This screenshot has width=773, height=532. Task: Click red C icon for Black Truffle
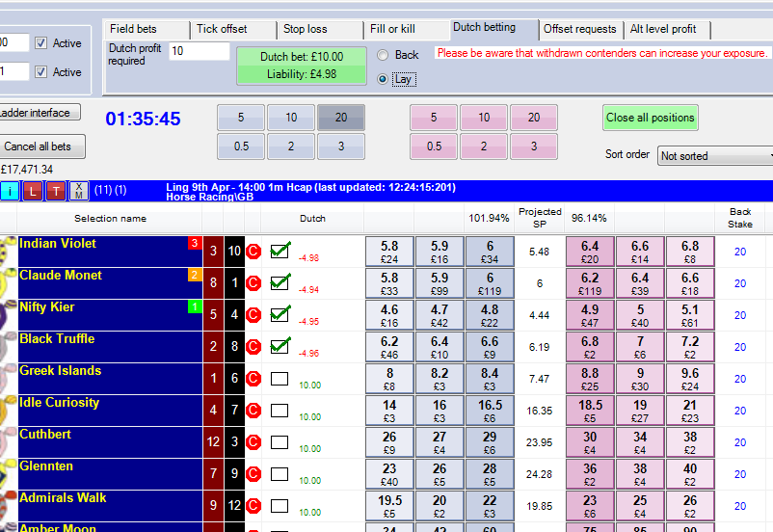(253, 347)
